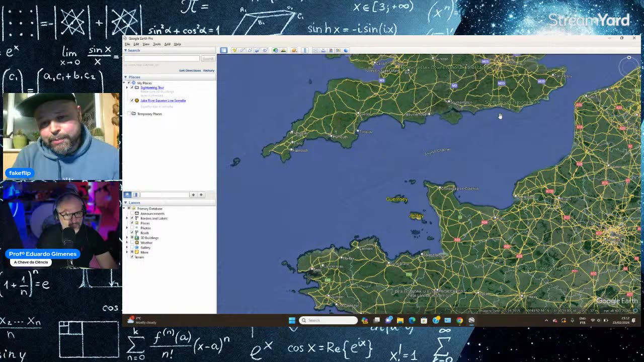Viewport: 644px width, 362px height.
Task: Open Juba River Equator Line Somalia link
Action: [163, 101]
